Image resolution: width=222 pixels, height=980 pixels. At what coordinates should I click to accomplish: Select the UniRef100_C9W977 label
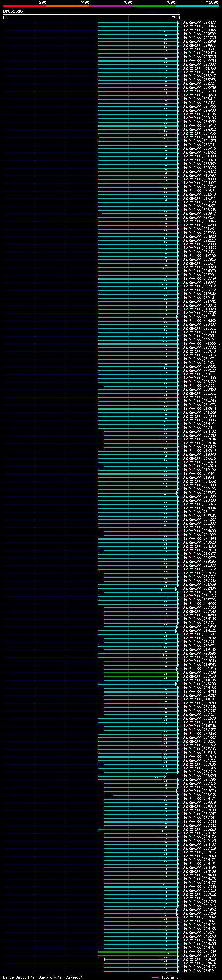(199, 45)
